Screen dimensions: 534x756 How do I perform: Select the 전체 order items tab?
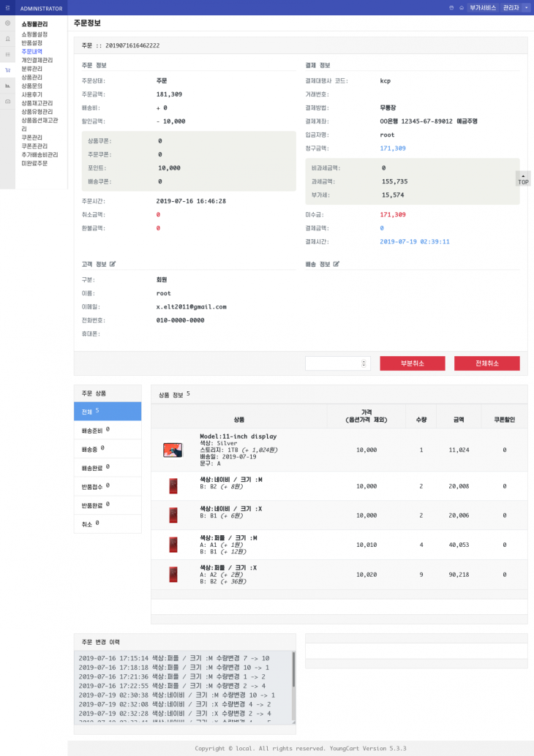108,412
